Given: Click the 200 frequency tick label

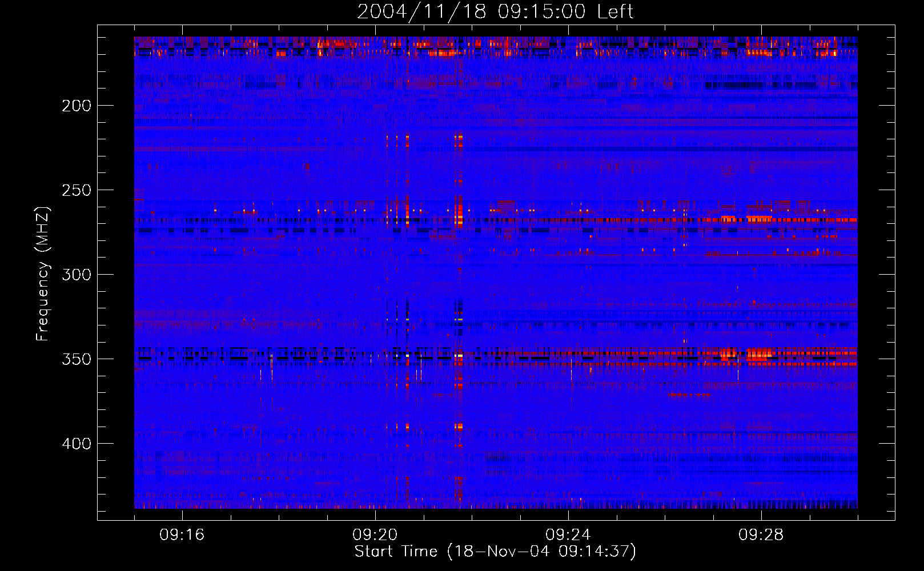Looking at the screenshot, I should point(77,106).
